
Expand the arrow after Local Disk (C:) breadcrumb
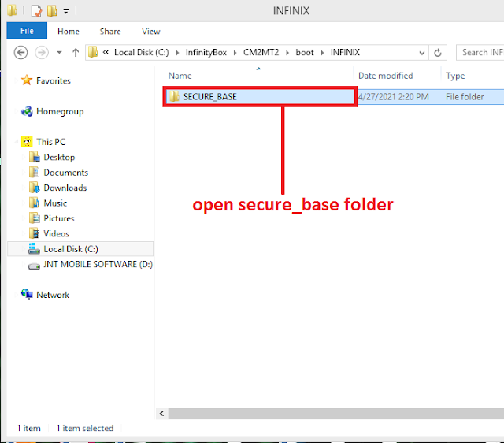(x=177, y=53)
